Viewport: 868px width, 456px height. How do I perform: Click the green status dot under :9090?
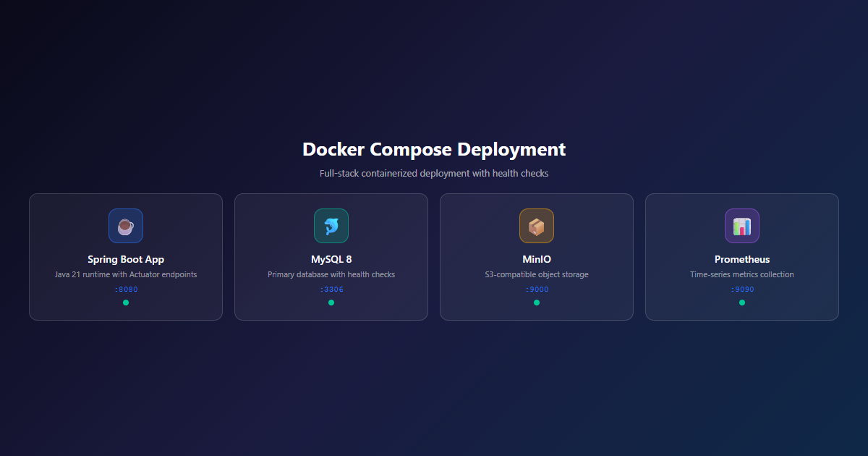click(x=742, y=303)
